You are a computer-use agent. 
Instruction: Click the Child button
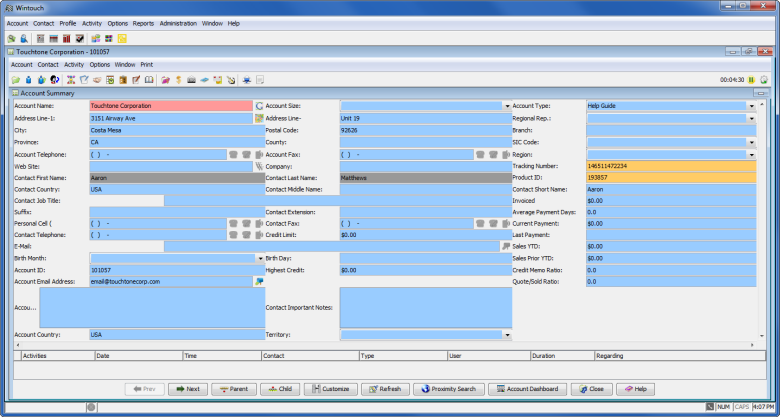tap(280, 389)
